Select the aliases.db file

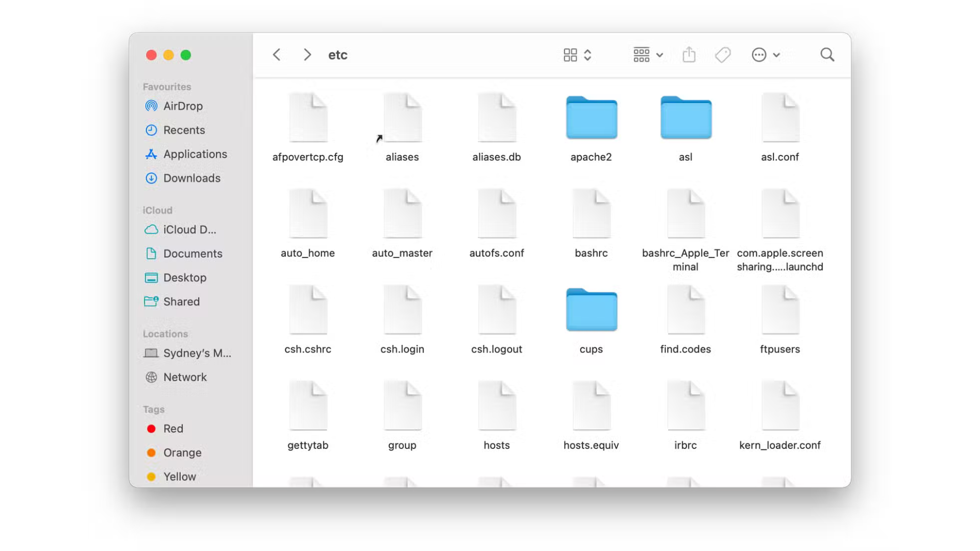[x=496, y=118]
